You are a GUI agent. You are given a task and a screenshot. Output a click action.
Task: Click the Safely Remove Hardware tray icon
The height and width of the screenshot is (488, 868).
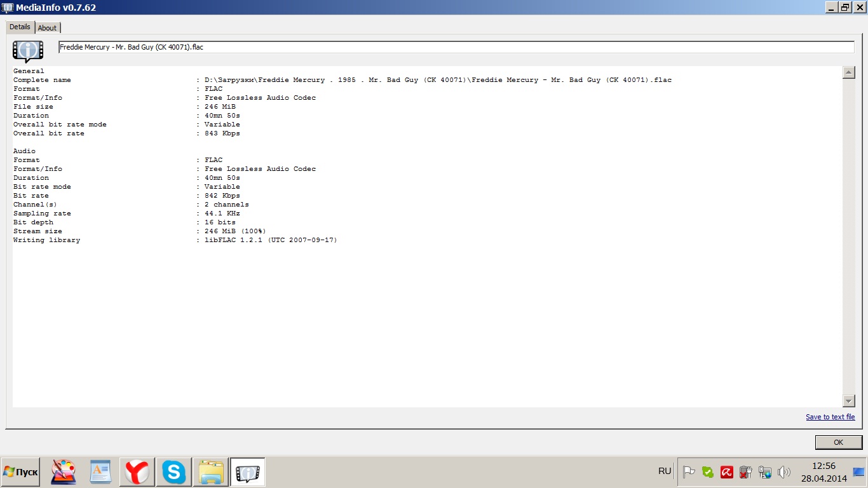click(746, 472)
